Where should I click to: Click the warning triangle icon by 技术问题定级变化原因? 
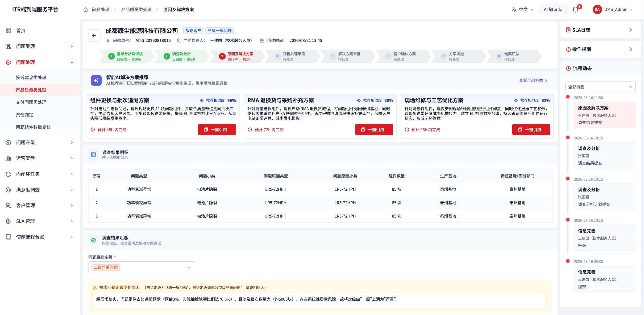point(94,288)
